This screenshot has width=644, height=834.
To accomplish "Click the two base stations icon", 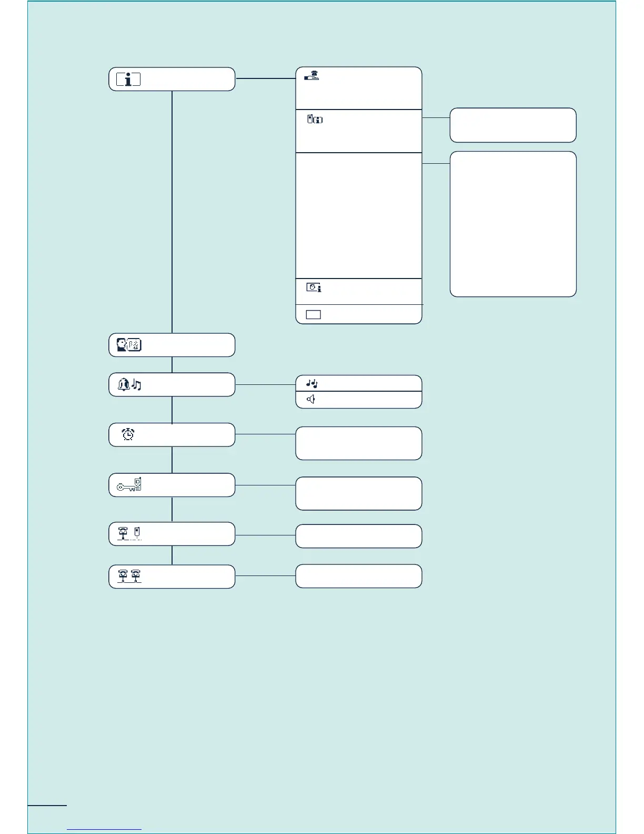I will [129, 577].
